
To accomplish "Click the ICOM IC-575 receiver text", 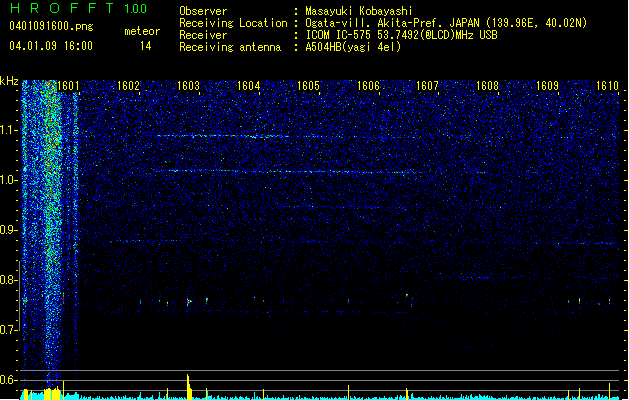I will pyautogui.click(x=401, y=35).
